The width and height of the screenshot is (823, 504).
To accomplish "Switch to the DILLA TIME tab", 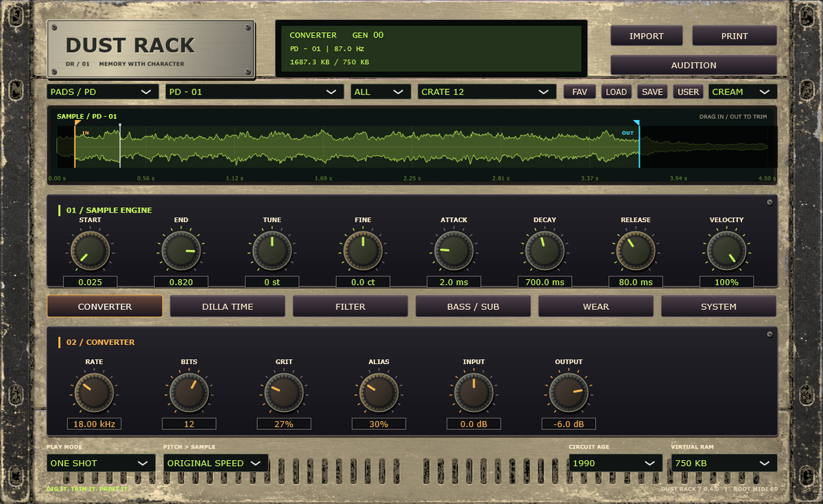I will tap(228, 307).
